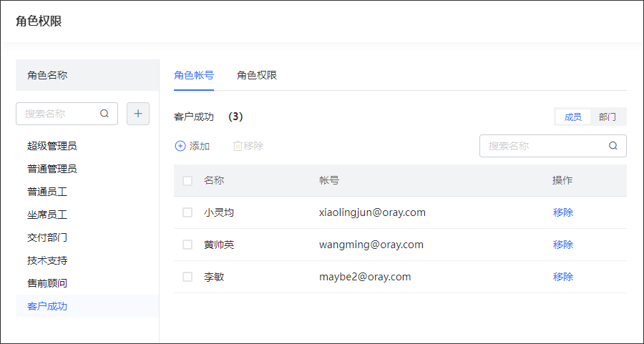This screenshot has height=344, width=644.
Task: Click magnifier icon in member search box
Action: click(x=613, y=146)
